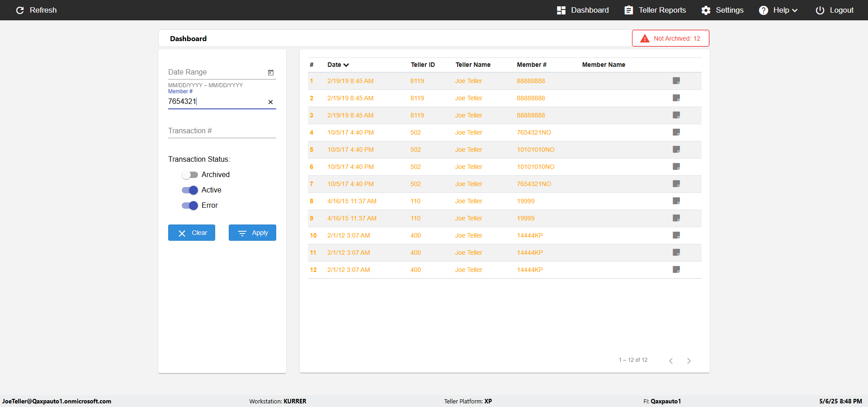Focus the Transaction # input field
The height and width of the screenshot is (407, 868).
222,131
